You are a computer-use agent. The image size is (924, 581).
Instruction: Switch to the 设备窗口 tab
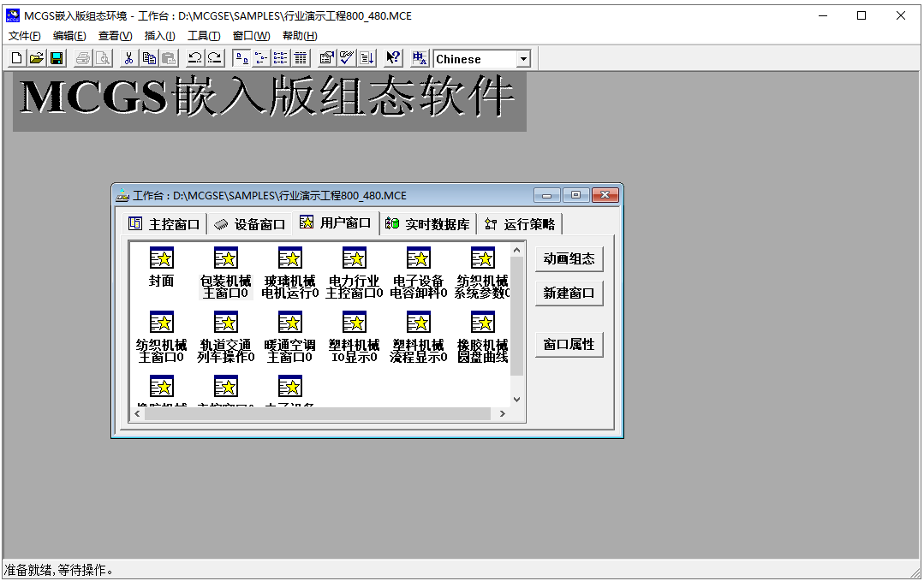pyautogui.click(x=250, y=224)
